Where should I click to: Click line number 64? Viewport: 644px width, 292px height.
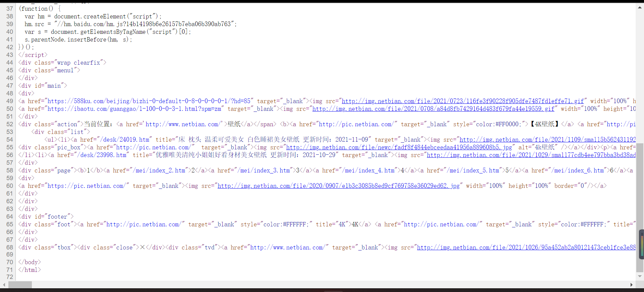point(10,217)
